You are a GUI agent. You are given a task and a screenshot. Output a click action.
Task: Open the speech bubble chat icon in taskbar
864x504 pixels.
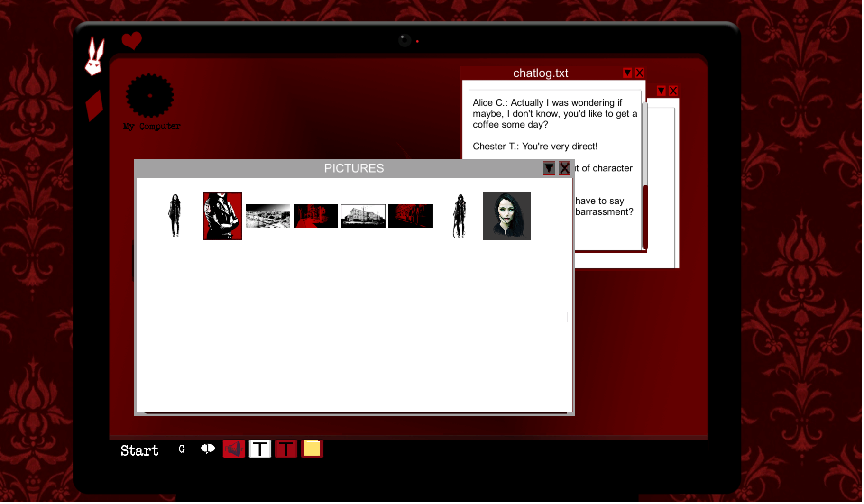(x=208, y=449)
